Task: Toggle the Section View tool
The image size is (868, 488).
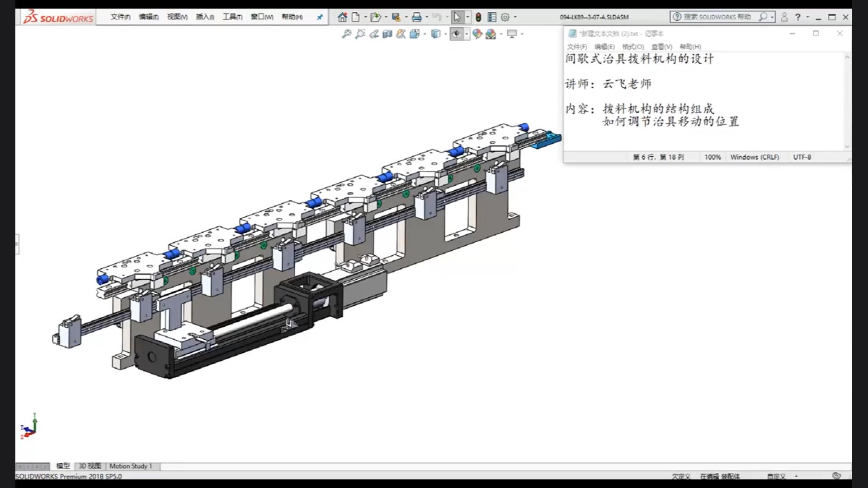Action: (x=387, y=34)
